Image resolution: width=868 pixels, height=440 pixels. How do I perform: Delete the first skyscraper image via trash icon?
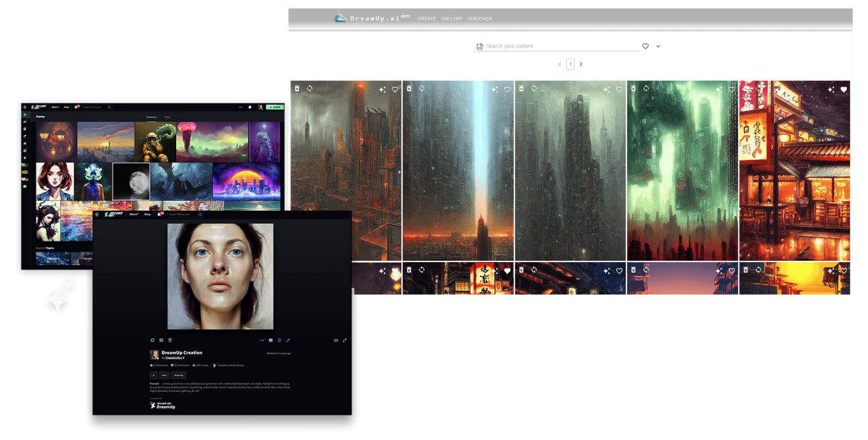click(x=297, y=89)
